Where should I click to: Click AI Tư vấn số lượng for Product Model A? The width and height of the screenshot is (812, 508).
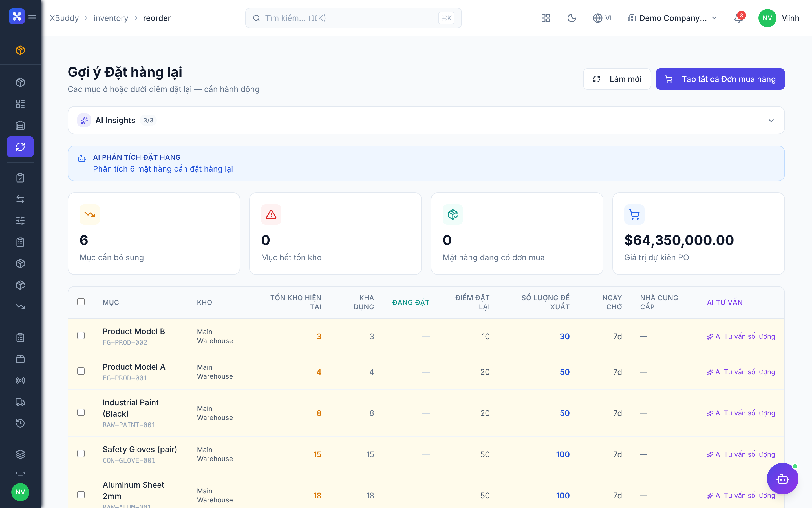[x=741, y=372]
